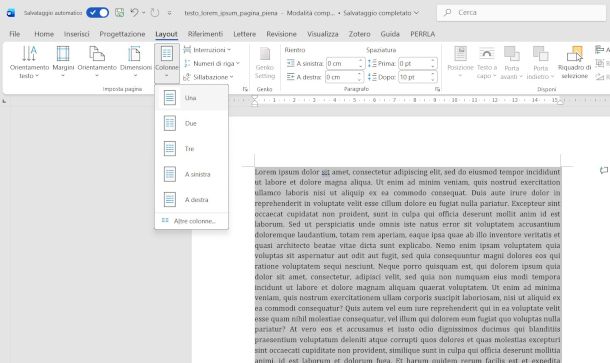The width and height of the screenshot is (610, 363).
Task: Click the Porta avanti button
Action: [512, 62]
